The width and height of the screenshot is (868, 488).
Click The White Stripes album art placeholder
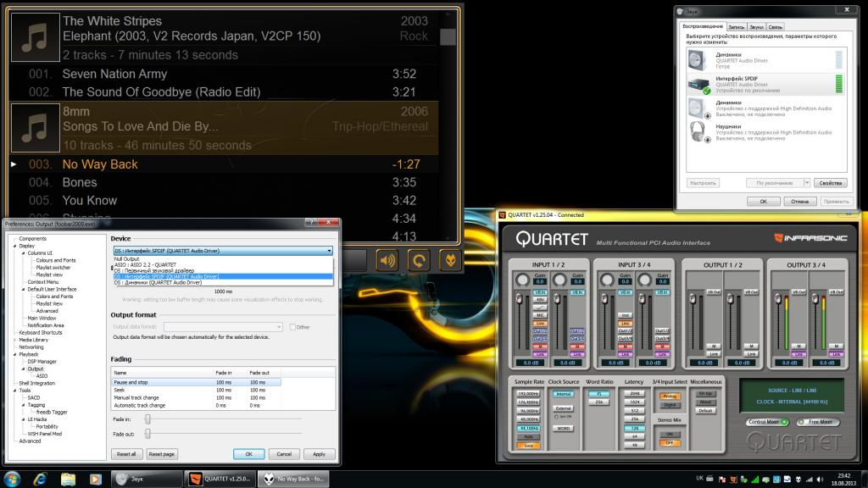click(34, 37)
